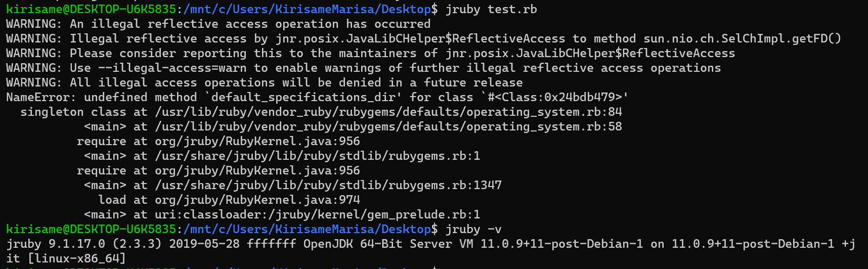868x269 pixels.
Task: Click the rubygems.rb:1 stdlib path
Action: click(318, 156)
